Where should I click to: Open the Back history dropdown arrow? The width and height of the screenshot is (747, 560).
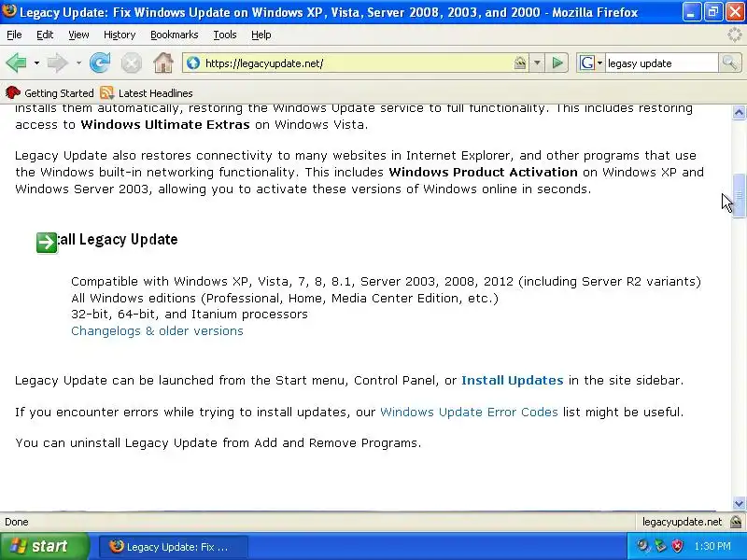click(x=36, y=63)
